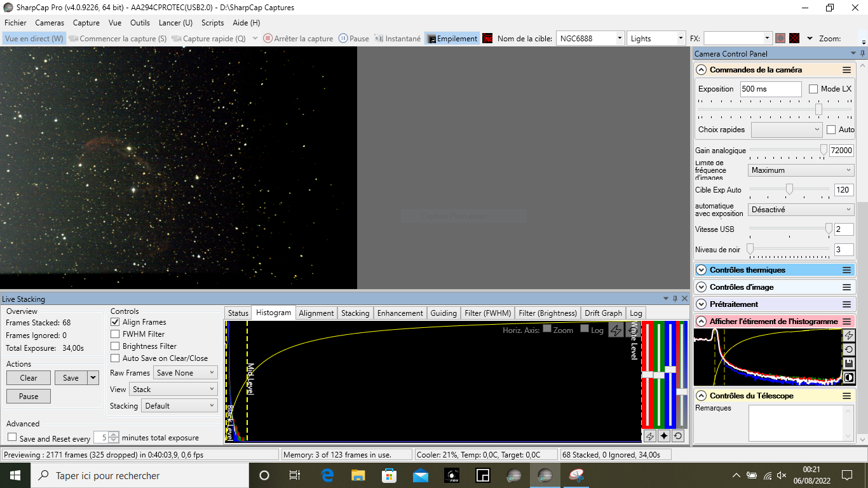868x488 pixels.
Task: Uncheck Align Frames checkbox
Action: point(115,322)
